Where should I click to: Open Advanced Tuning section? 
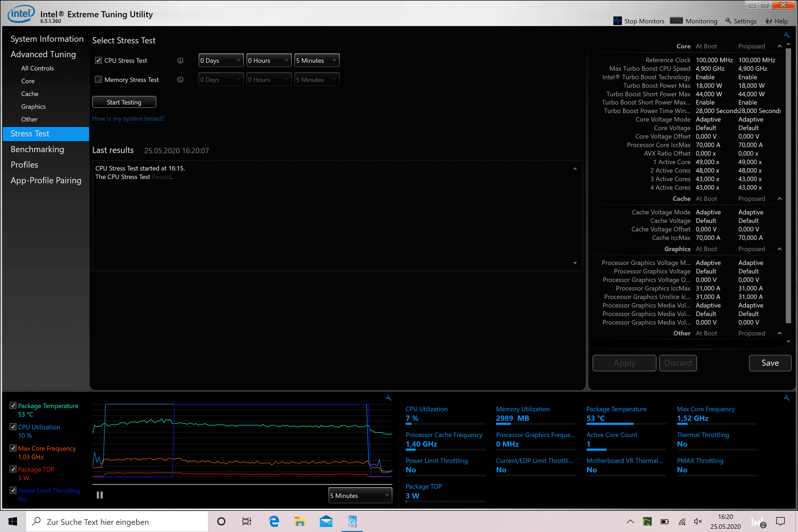click(43, 54)
